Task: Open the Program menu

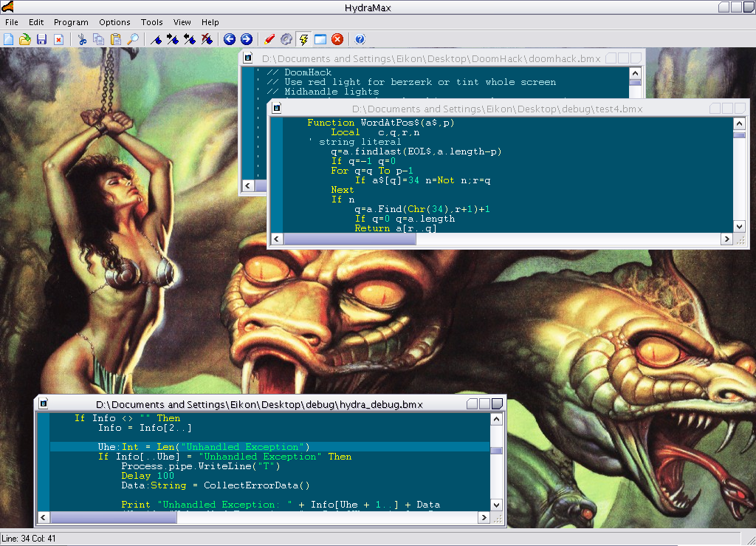Action: pyautogui.click(x=71, y=22)
